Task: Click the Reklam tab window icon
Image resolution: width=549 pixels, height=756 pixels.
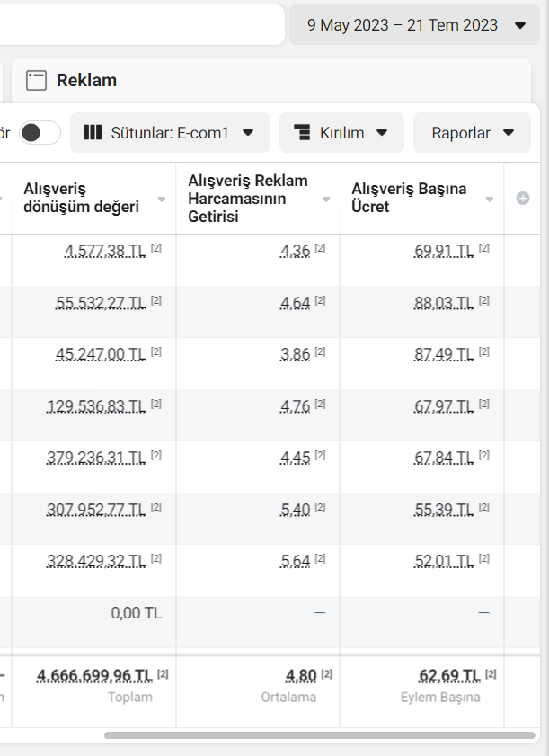Action: 36,81
